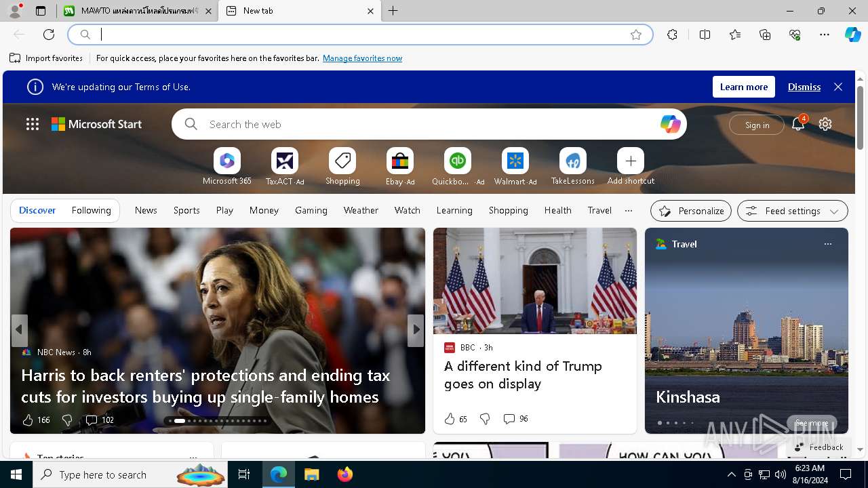Open Quickbooks shortcut
The width and height of the screenshot is (868, 488).
(x=458, y=167)
